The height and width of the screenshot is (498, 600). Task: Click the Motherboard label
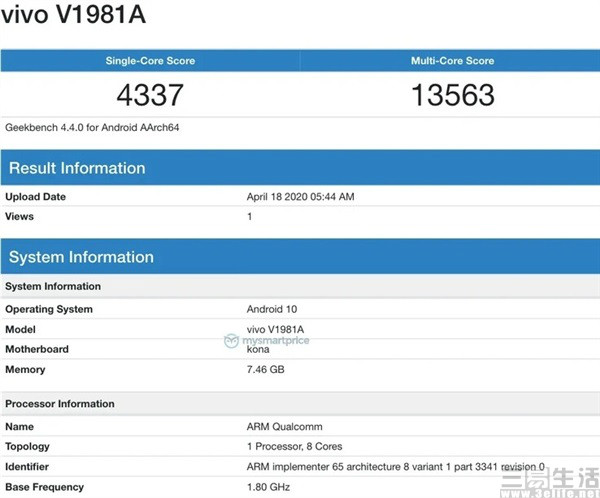coord(37,349)
